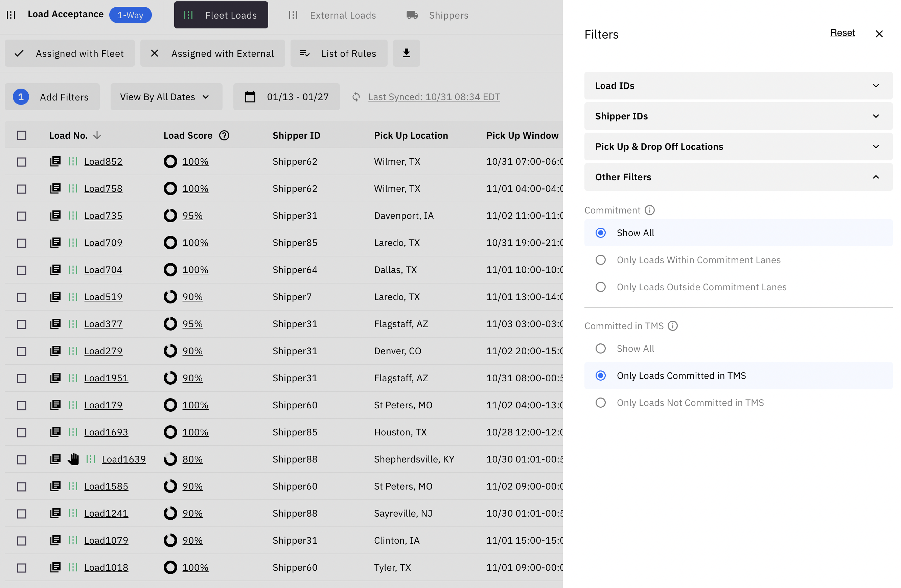Image resolution: width=901 pixels, height=588 pixels.
Task: Check the checkbox for the Load709 row
Action: pyautogui.click(x=21, y=243)
